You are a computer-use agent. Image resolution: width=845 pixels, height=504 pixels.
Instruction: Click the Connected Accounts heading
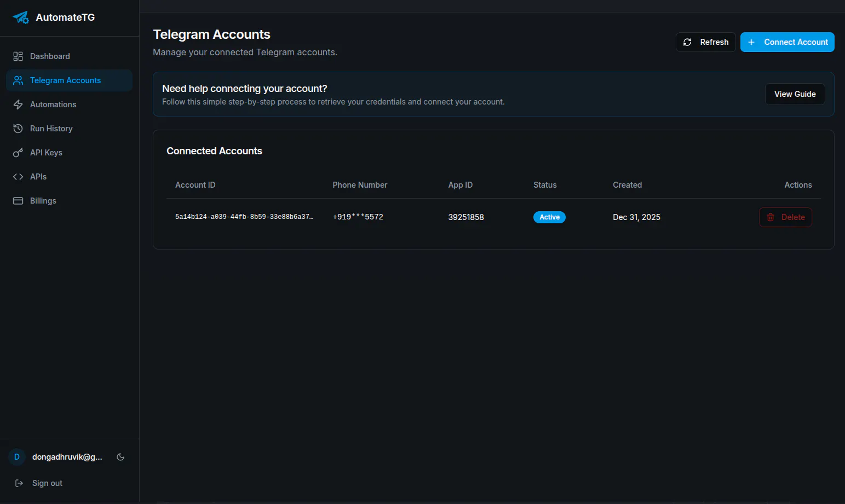(x=214, y=151)
